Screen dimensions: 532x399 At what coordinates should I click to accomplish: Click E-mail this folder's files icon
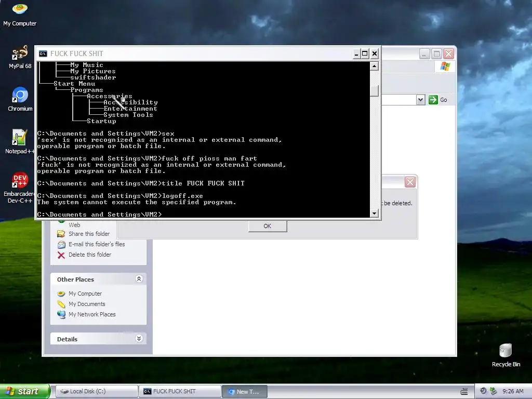pyautogui.click(x=61, y=244)
